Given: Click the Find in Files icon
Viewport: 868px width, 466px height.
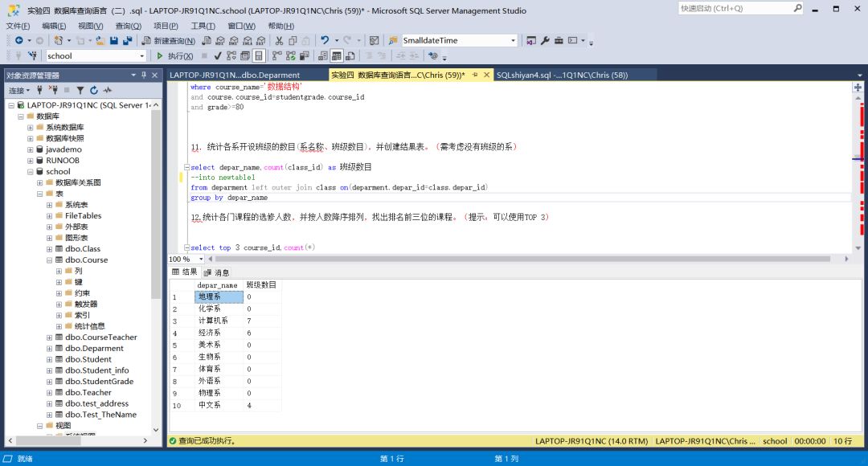Looking at the screenshot, I should (x=392, y=40).
